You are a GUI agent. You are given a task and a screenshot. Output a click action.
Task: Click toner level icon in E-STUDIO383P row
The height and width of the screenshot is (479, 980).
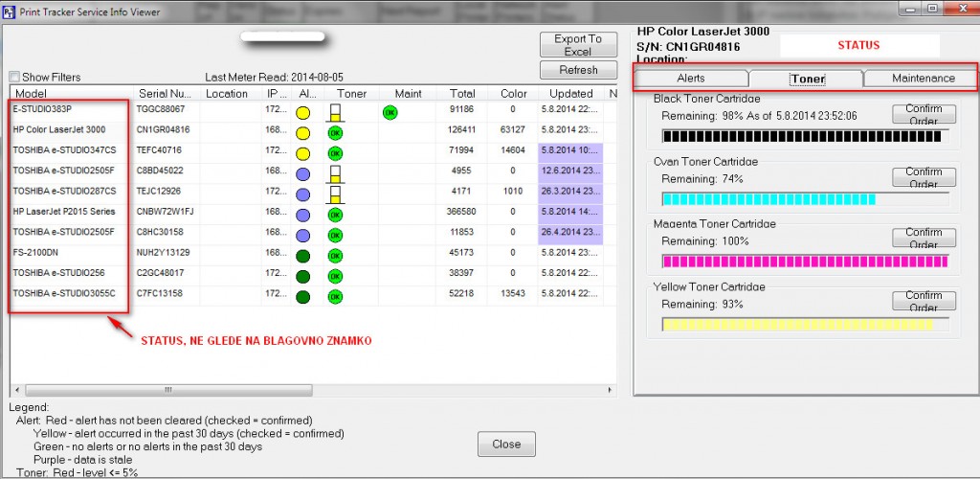coord(335,113)
